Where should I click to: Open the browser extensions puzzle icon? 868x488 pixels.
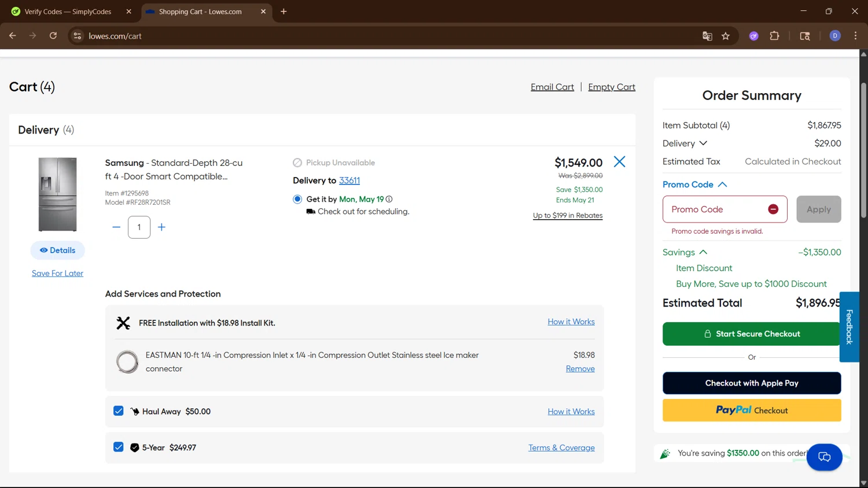coord(774,36)
